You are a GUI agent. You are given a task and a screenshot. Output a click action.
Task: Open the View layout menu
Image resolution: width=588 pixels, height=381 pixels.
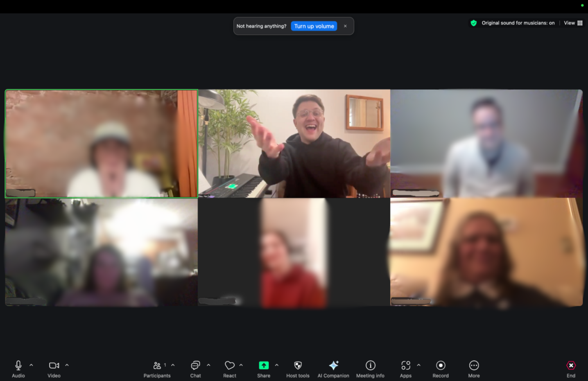click(573, 23)
